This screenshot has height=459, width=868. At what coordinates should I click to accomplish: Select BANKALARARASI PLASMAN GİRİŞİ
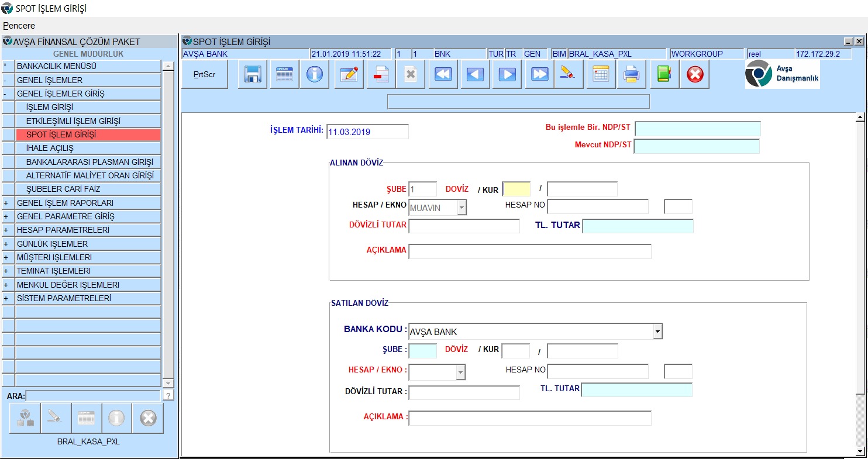pos(88,162)
